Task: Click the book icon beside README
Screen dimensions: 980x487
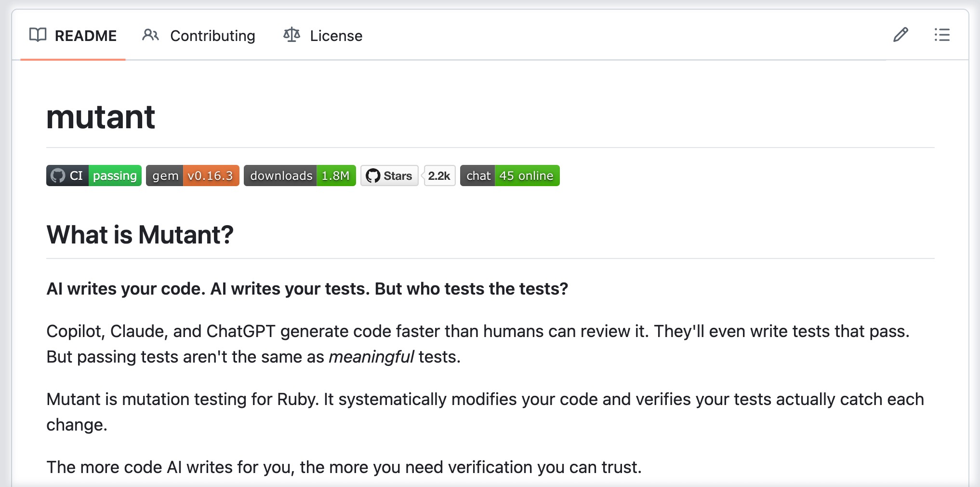Action: (38, 35)
